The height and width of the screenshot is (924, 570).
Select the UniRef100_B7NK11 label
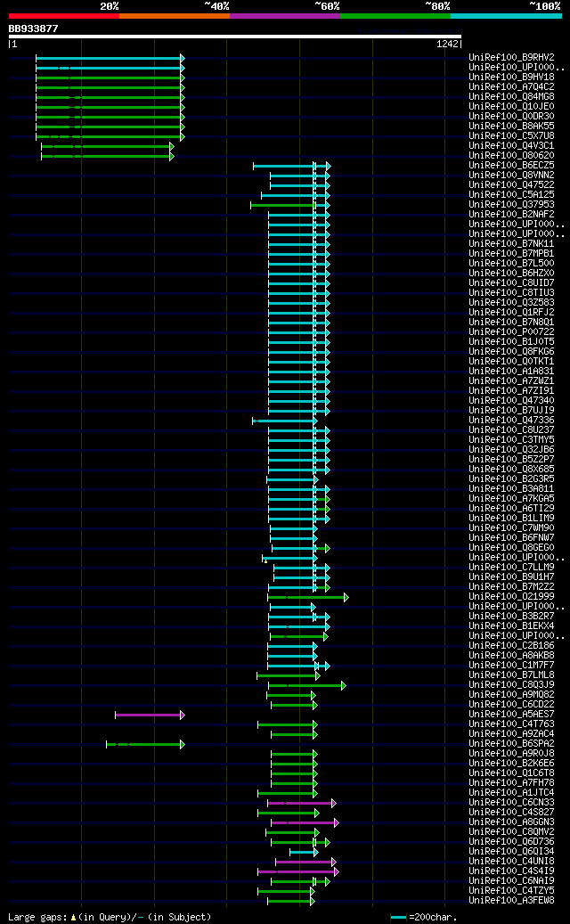click(x=511, y=243)
